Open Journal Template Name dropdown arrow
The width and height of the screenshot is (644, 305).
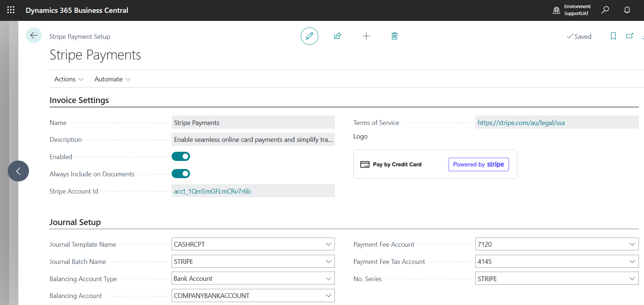pos(328,244)
